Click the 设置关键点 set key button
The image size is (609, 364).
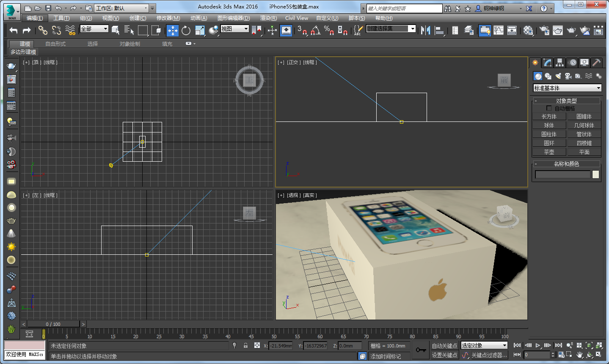[x=444, y=356]
